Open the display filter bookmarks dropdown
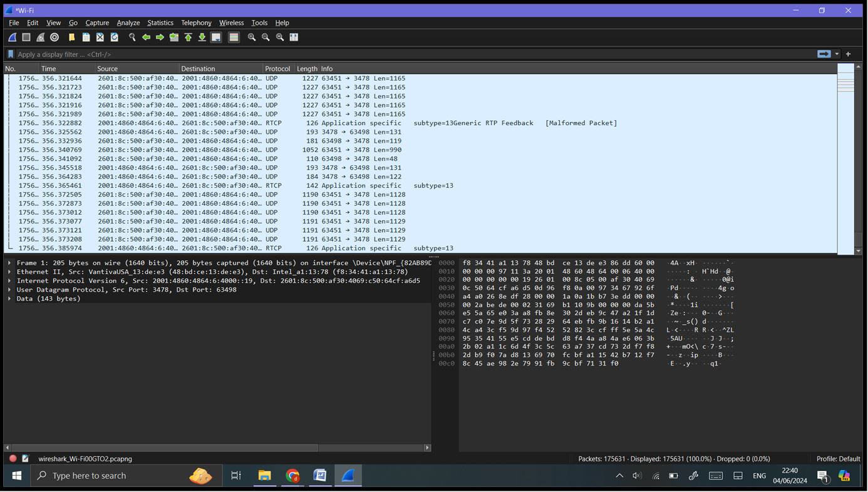 pos(10,54)
